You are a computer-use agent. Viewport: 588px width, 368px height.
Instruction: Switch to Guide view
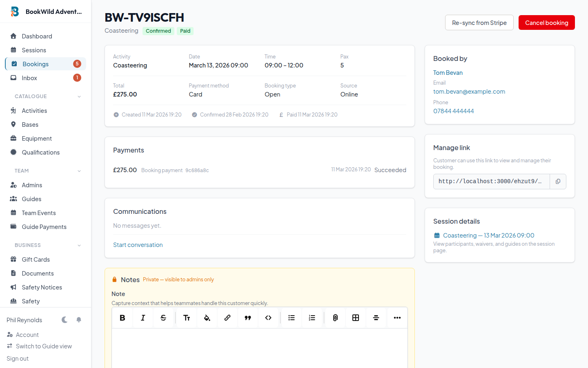tap(44, 346)
